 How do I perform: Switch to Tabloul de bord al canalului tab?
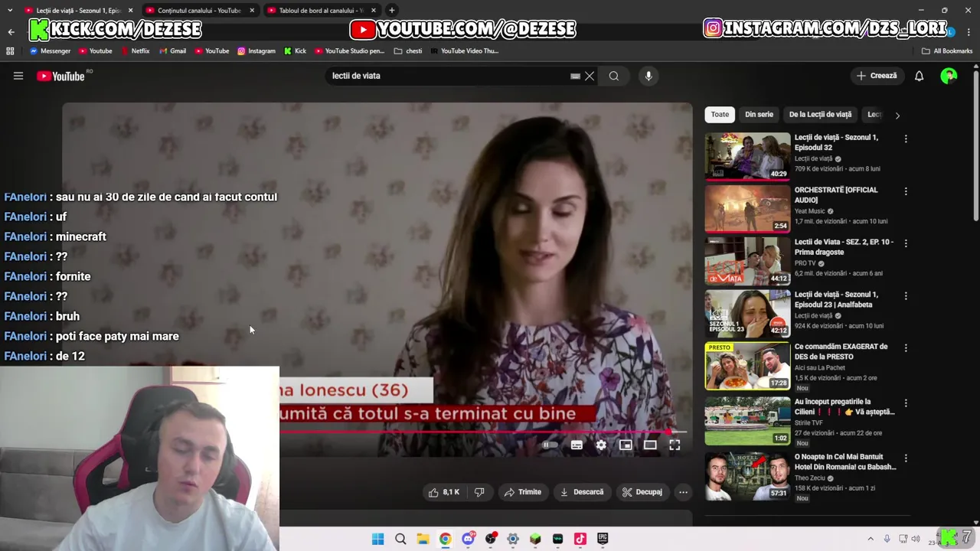click(320, 10)
